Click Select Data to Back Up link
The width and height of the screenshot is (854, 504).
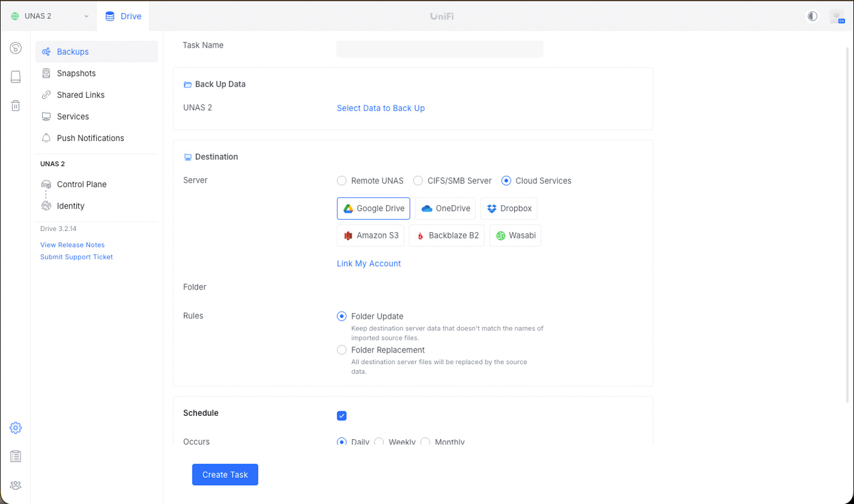point(380,108)
